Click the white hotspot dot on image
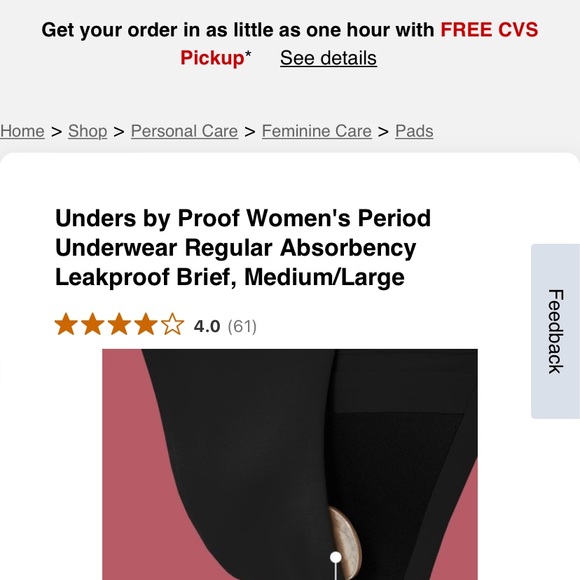Viewport: 580px width, 580px height. pyautogui.click(x=335, y=557)
